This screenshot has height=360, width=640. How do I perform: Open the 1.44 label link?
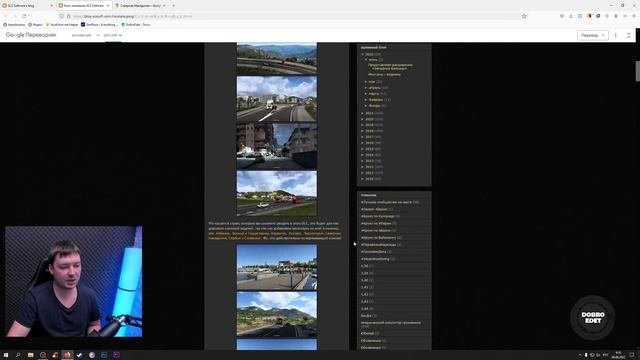click(364, 309)
